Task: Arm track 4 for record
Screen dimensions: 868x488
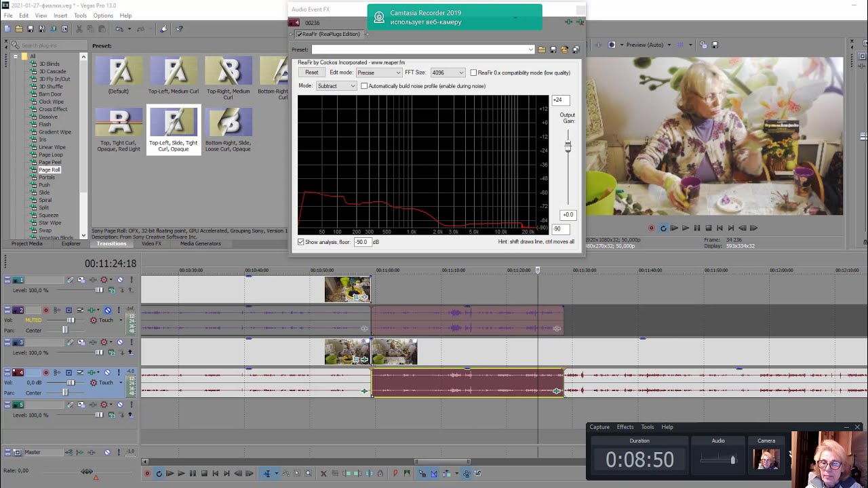Action: pos(46,373)
